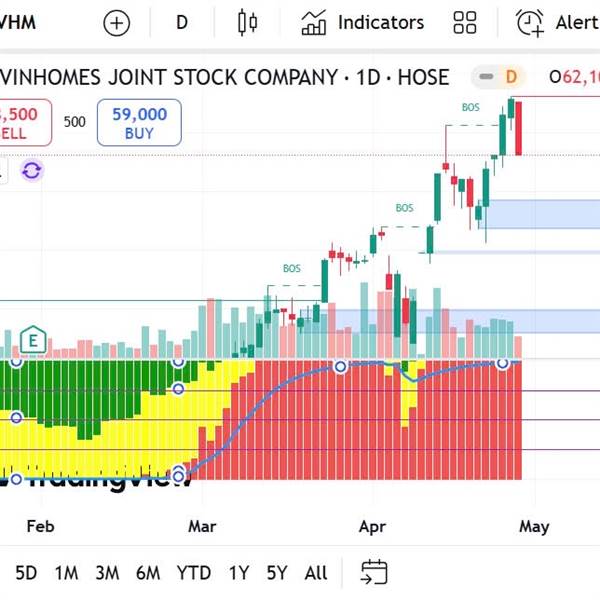Create an Alert with the clock icon

coord(557,23)
